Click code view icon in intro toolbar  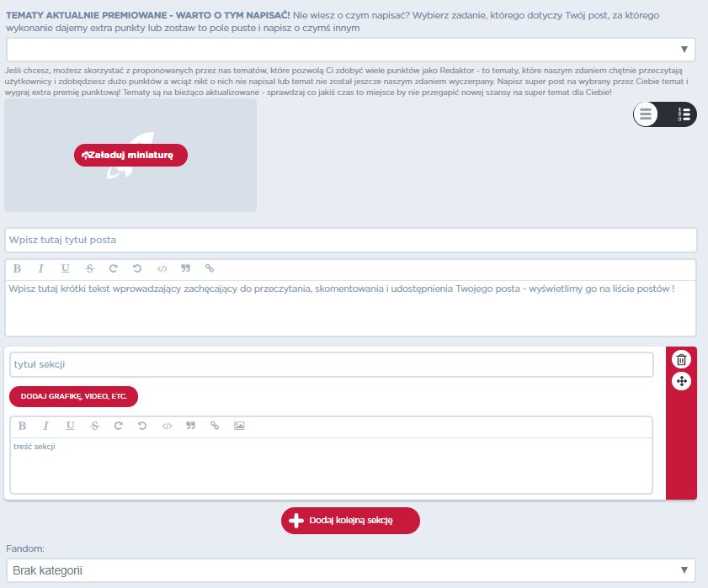pyautogui.click(x=162, y=269)
